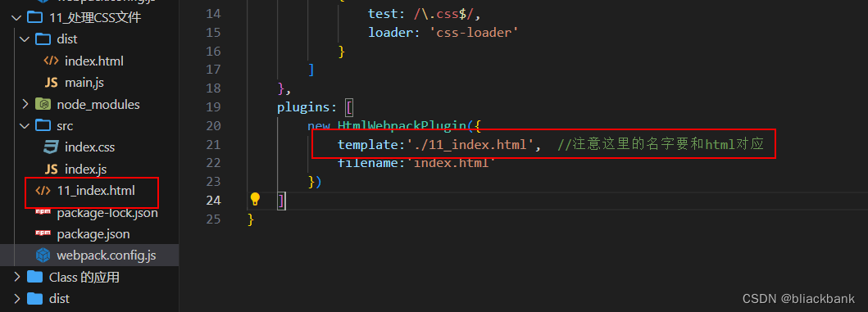Click line number 25 in the gutter
Image resolution: width=868 pixels, height=312 pixels.
[213, 219]
